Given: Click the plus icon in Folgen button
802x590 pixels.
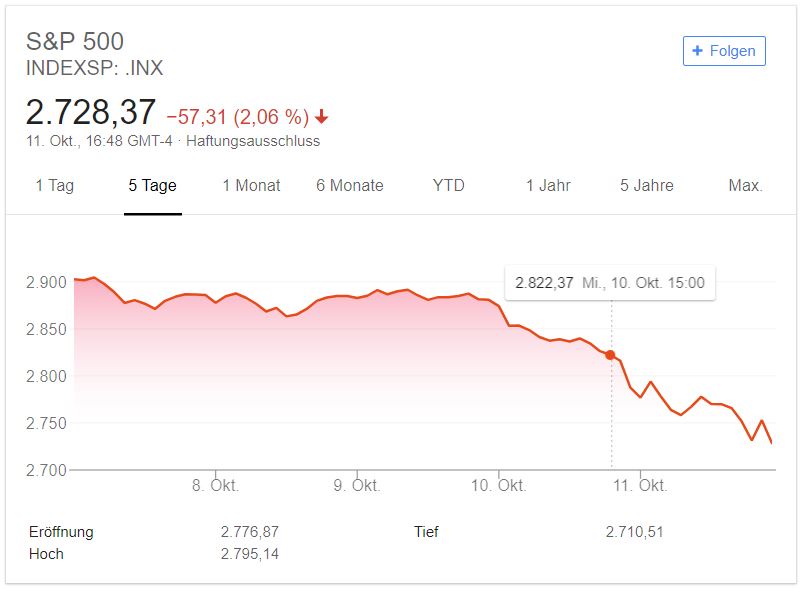Looking at the screenshot, I should [x=698, y=51].
